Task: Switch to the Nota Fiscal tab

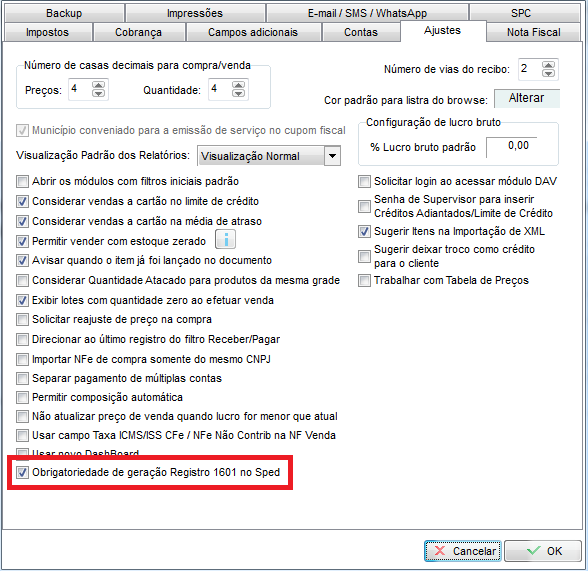Action: tap(533, 32)
